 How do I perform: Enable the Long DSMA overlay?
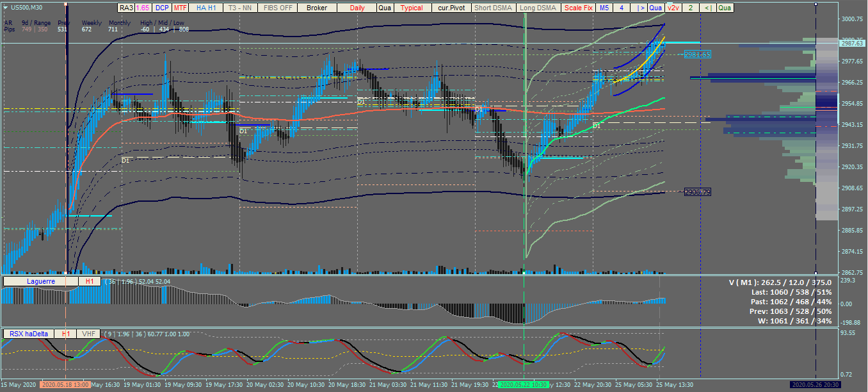coord(538,8)
